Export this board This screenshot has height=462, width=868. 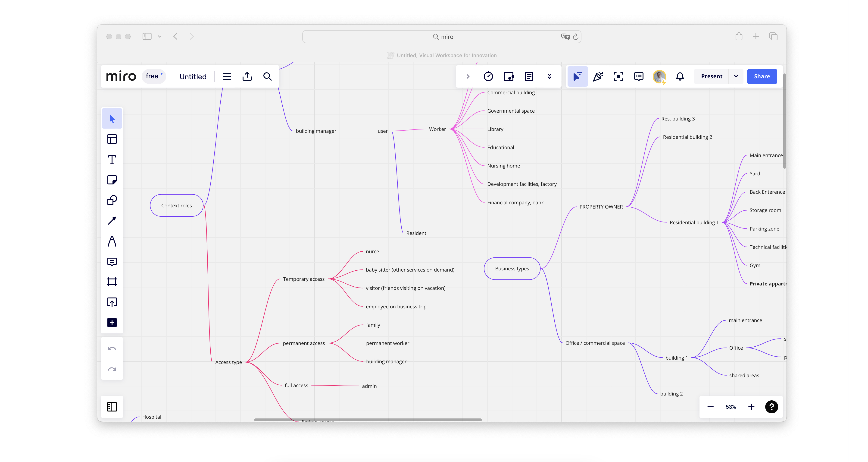click(247, 76)
